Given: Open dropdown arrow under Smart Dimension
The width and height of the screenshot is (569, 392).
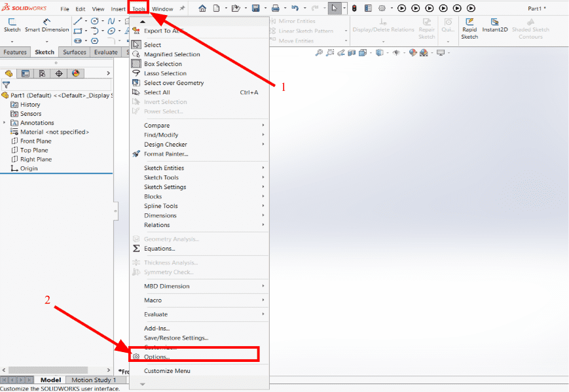Looking at the screenshot, I should 46,41.
